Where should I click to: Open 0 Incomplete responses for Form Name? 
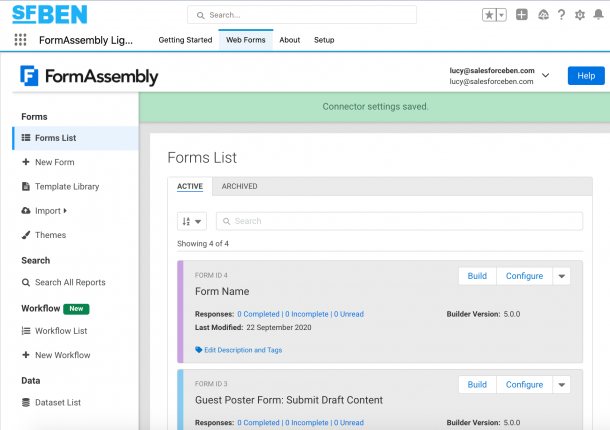pyautogui.click(x=307, y=314)
